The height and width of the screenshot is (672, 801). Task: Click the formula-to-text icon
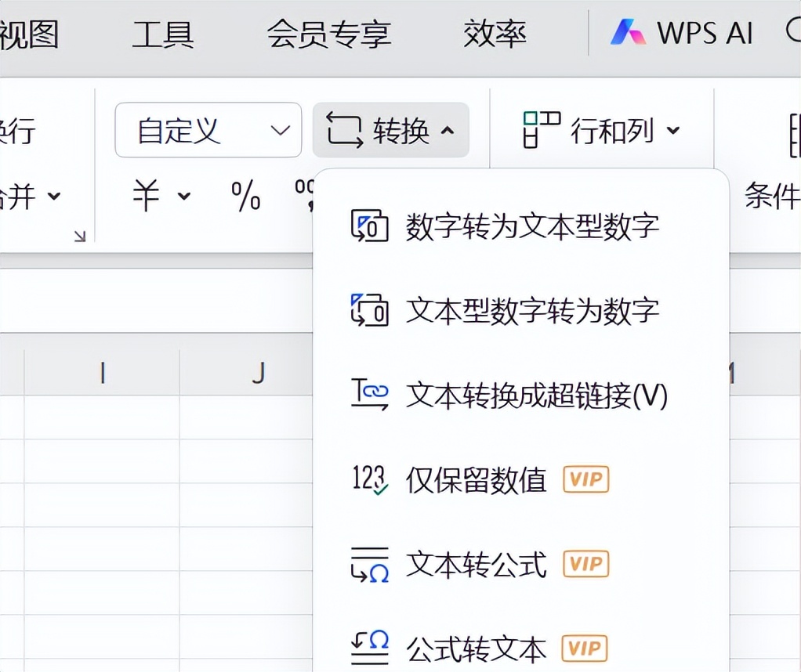[370, 648]
